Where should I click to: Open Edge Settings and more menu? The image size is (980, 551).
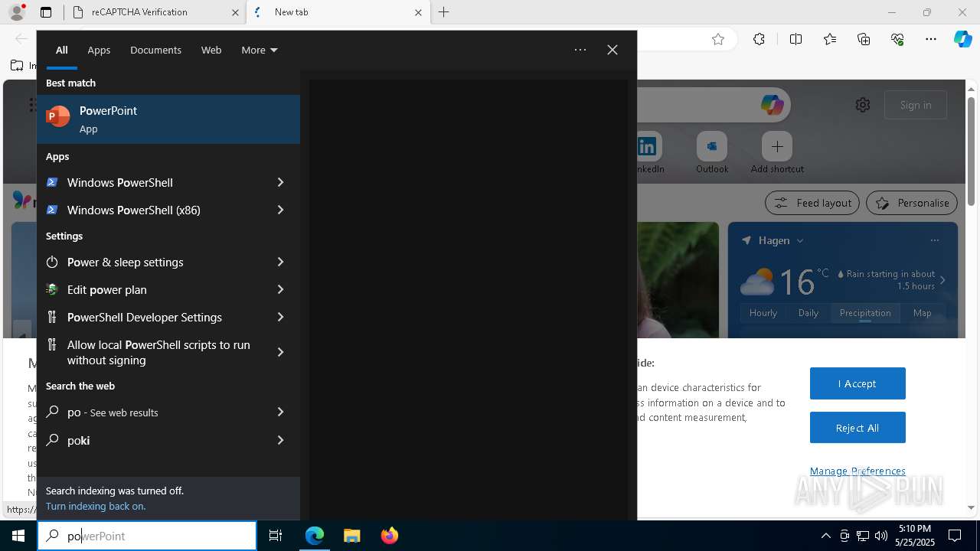click(931, 40)
